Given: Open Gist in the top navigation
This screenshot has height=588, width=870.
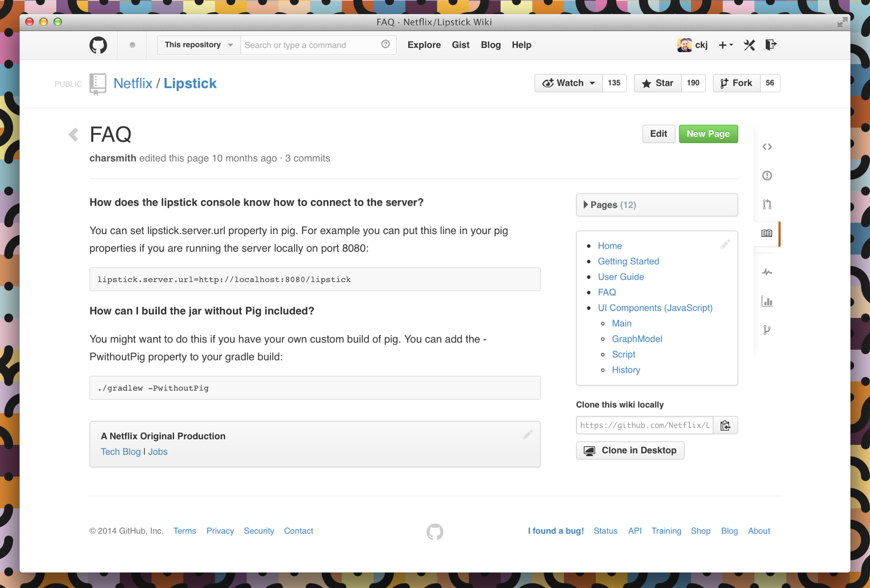Looking at the screenshot, I should click(460, 45).
